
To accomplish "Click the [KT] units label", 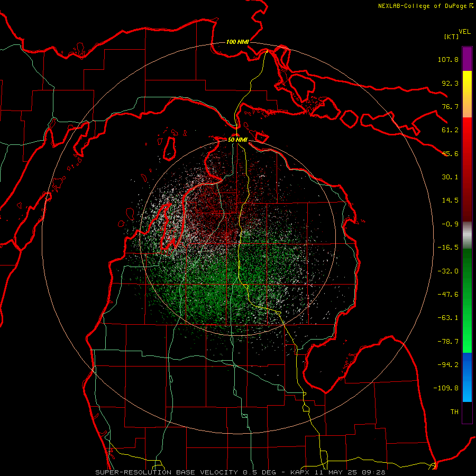I will [452, 36].
